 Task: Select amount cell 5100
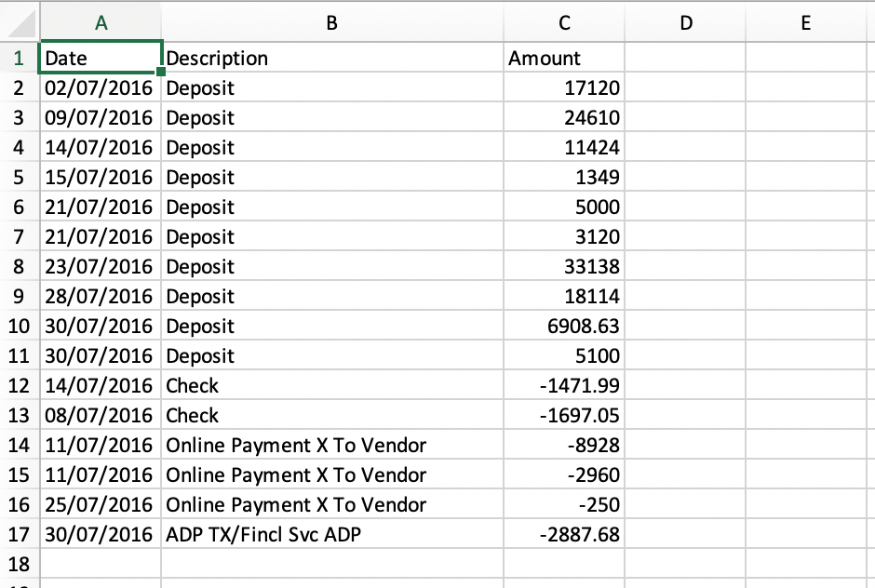coord(564,355)
